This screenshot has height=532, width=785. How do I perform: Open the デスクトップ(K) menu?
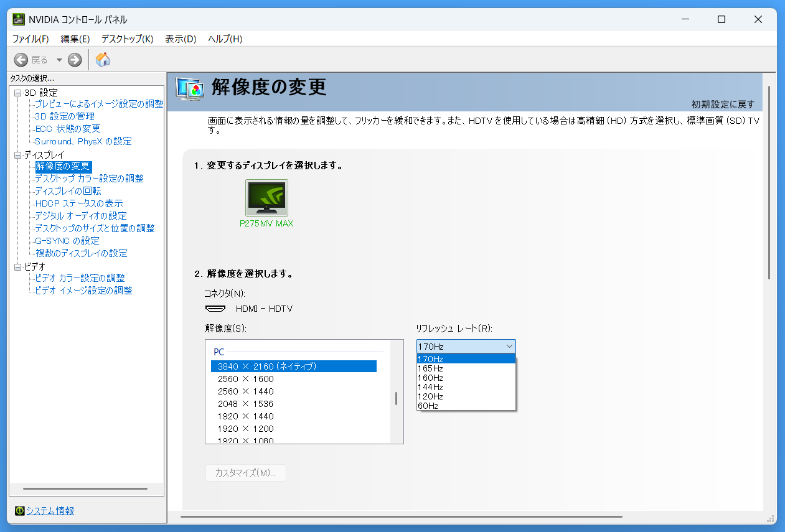(x=127, y=39)
